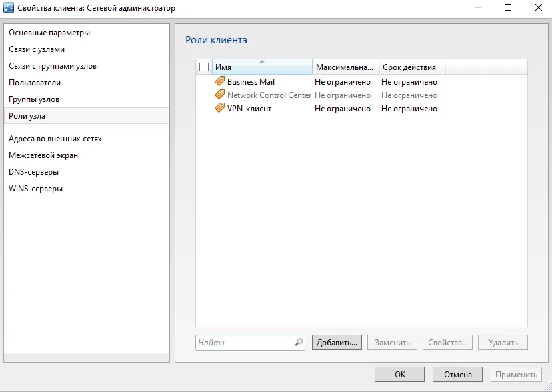Click the application icon in the title bar
Screen dimensions: 552x392
pos(9,8)
